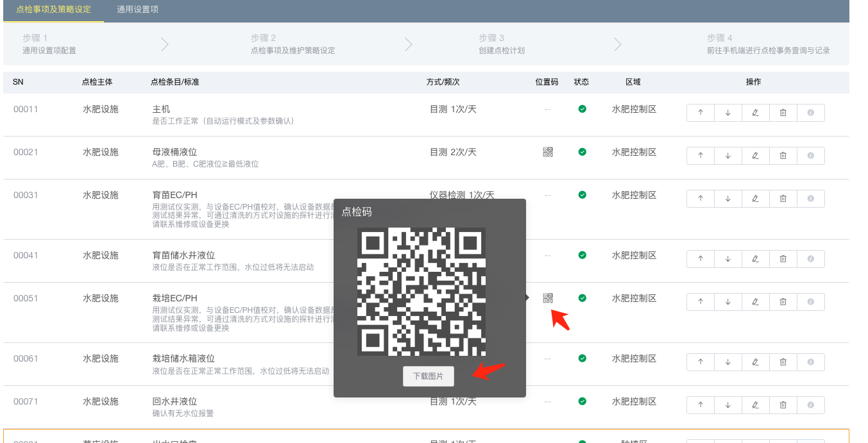
Task: Click 水肥控制区 in row 00061
Action: [634, 358]
